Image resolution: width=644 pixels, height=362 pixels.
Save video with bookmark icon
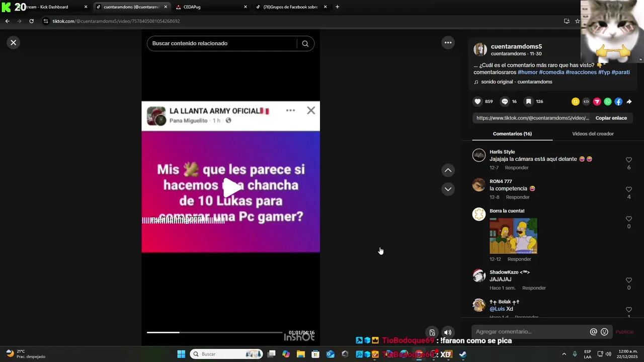[528, 102]
